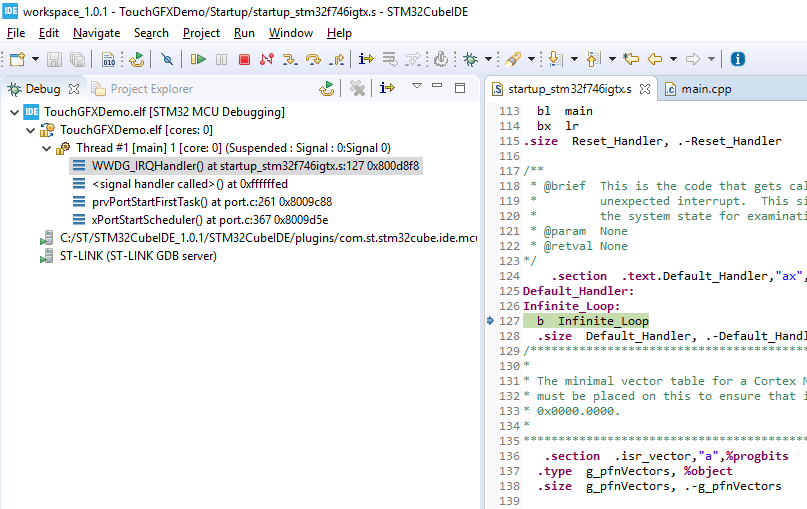807x509 pixels.
Task: Open the Next Annotation dropdown arrow
Action: [x=574, y=59]
